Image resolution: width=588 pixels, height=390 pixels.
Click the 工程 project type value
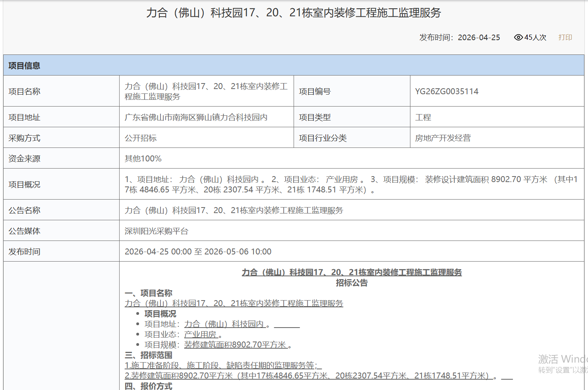point(423,117)
